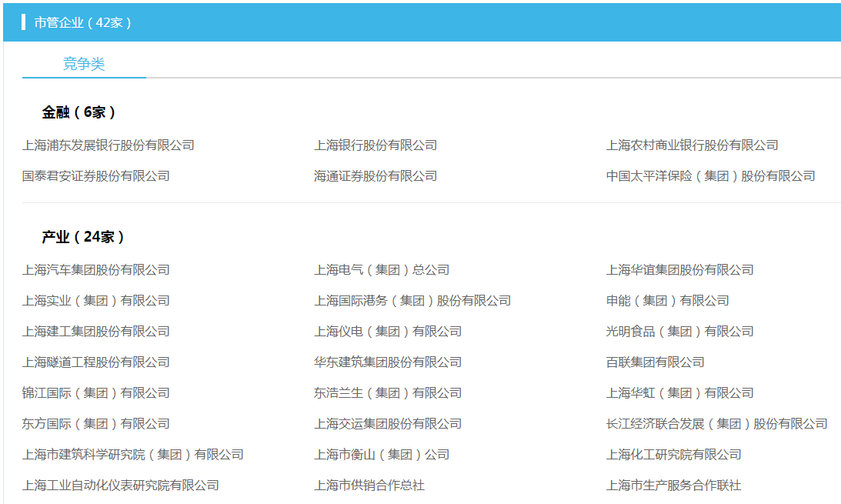Open 上海银行股份有限公司 link

coord(375,145)
